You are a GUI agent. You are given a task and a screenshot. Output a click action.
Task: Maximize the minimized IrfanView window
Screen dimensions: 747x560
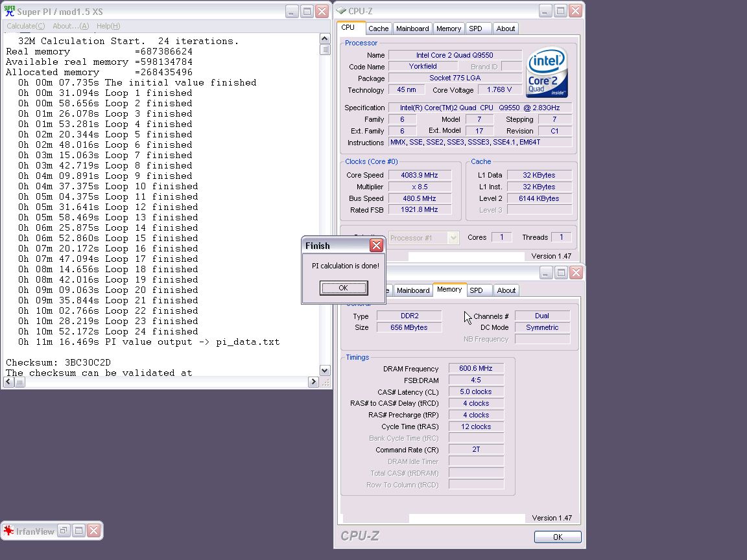[x=79, y=530]
